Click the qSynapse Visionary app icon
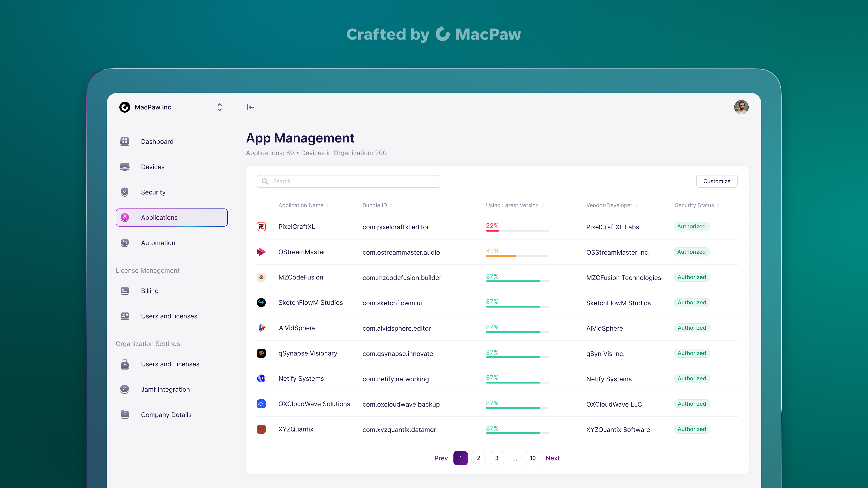 (261, 353)
